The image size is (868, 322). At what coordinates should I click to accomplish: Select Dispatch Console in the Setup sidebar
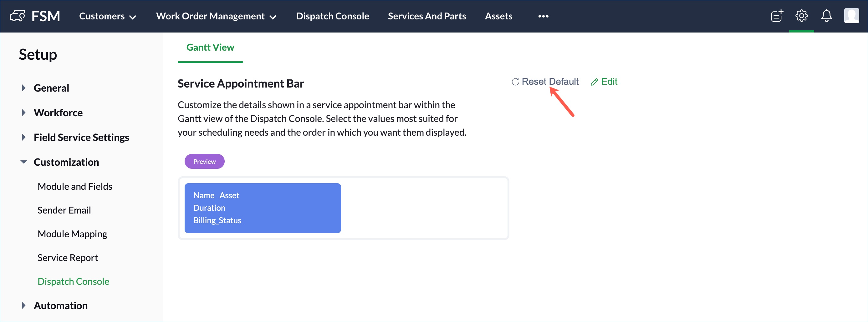pyautogui.click(x=73, y=281)
